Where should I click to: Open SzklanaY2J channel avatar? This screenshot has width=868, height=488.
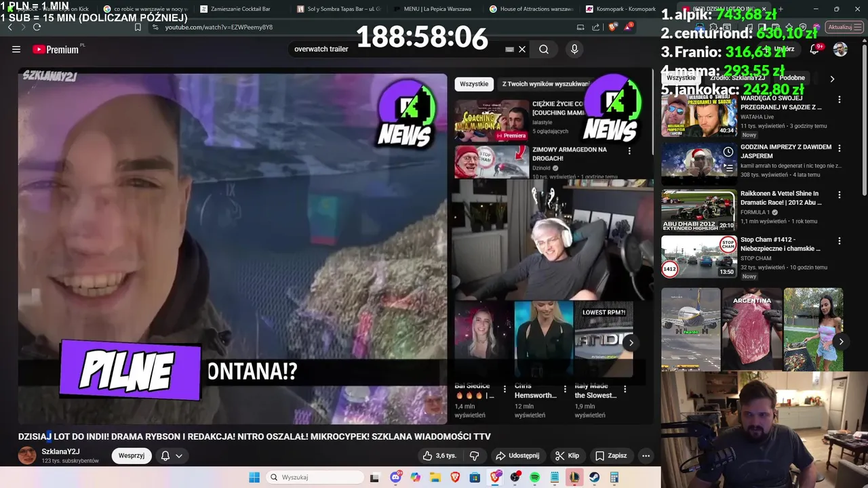tap(27, 455)
